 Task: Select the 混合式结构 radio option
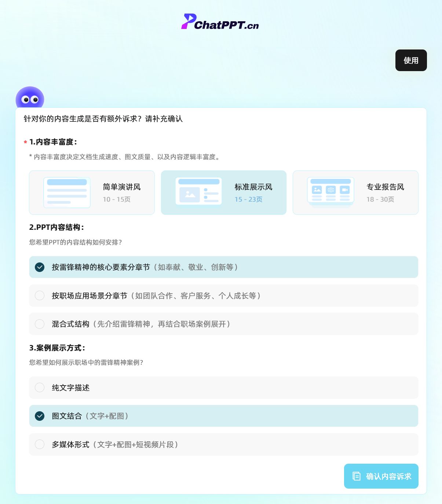pyautogui.click(x=40, y=324)
